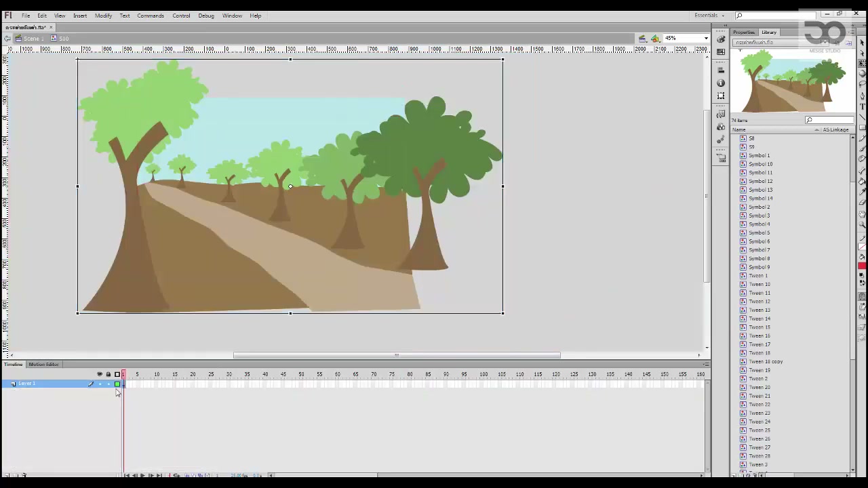Open the stage zoom percentage dropdown
The width and height of the screenshot is (868, 488).
(686, 38)
